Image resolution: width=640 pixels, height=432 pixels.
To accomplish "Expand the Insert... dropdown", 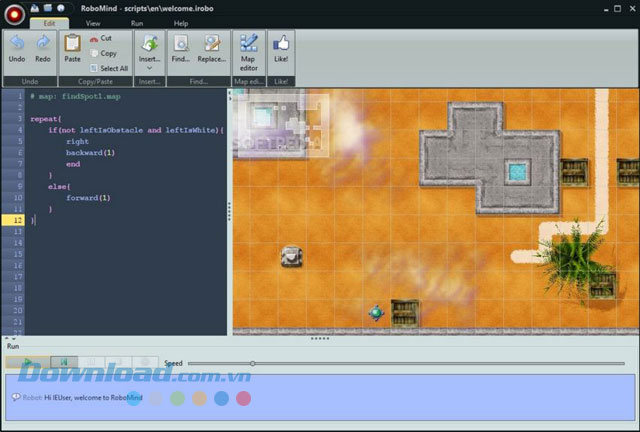I will [149, 68].
